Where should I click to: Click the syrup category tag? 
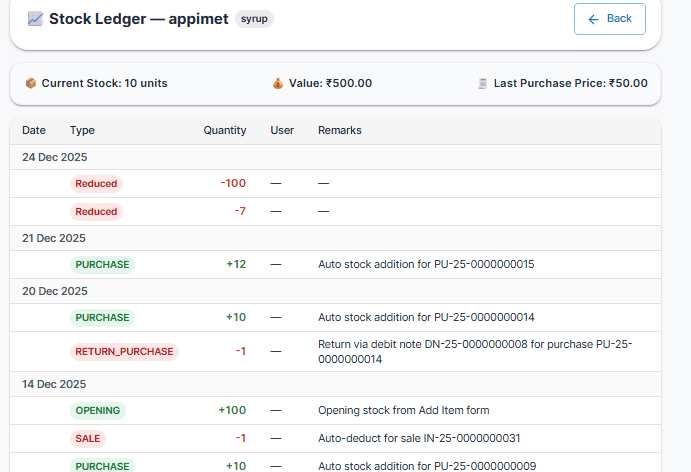click(254, 19)
